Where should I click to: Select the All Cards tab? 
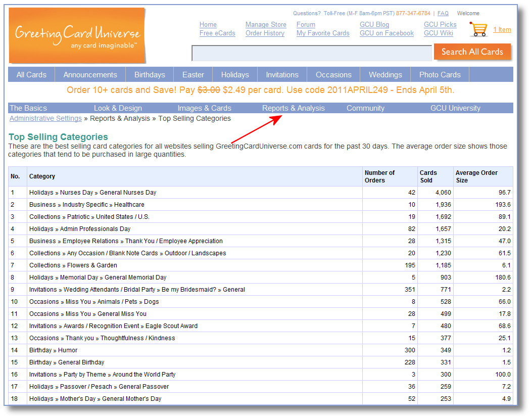tap(31, 75)
